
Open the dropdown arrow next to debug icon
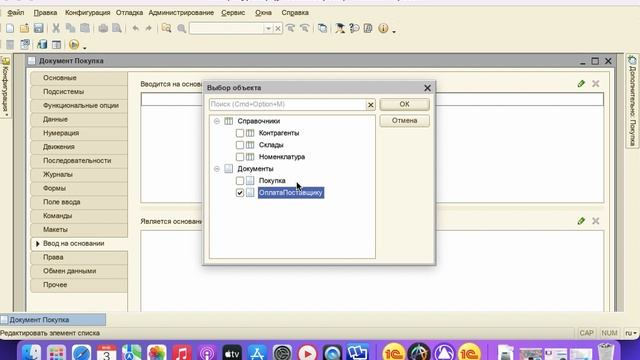[x=84, y=47]
